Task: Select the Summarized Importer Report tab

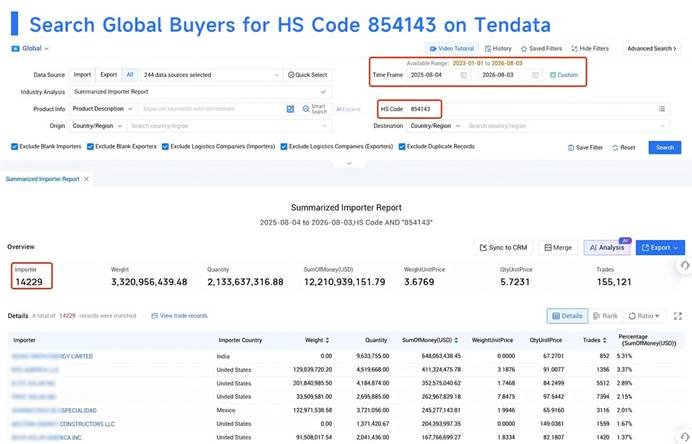Action: point(42,179)
